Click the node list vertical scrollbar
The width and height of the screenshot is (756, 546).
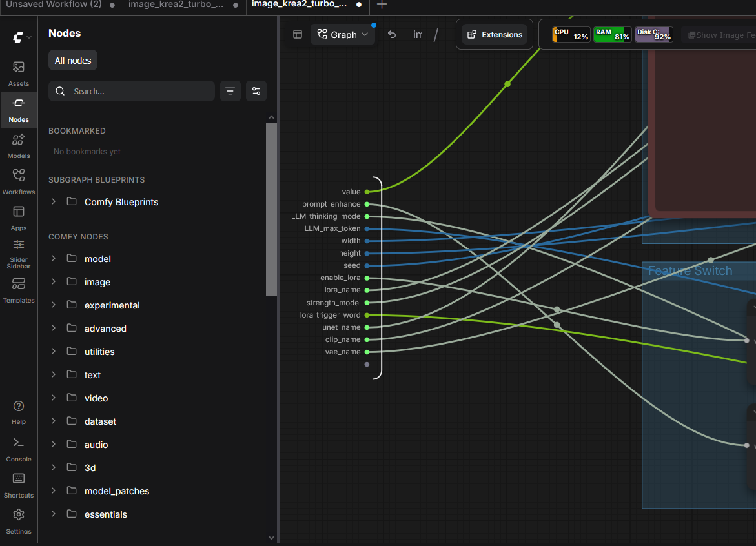click(x=271, y=209)
